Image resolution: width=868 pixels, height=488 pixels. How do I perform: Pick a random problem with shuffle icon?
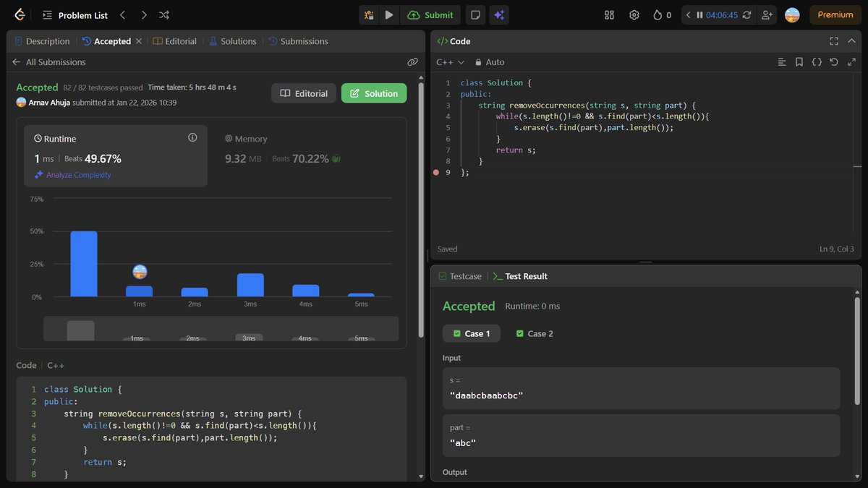pyautogui.click(x=164, y=14)
